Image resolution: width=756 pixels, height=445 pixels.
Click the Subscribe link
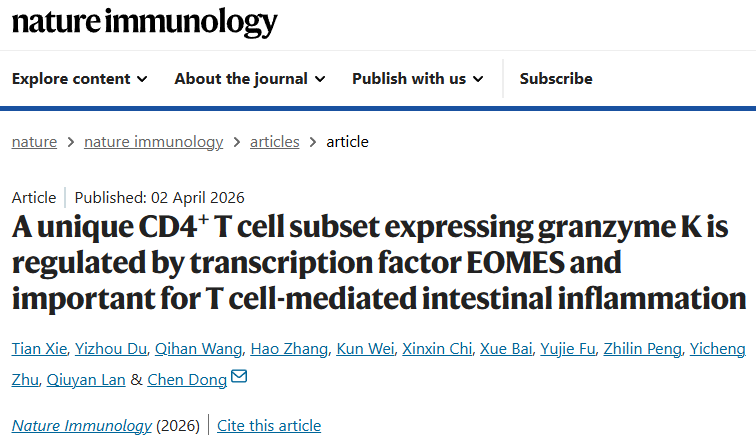click(556, 79)
